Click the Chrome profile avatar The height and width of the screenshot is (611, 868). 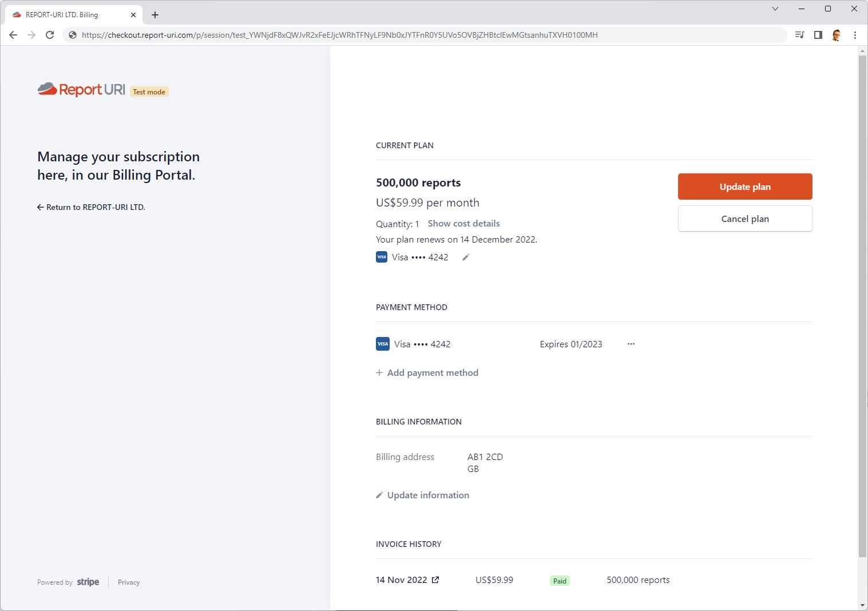point(837,35)
